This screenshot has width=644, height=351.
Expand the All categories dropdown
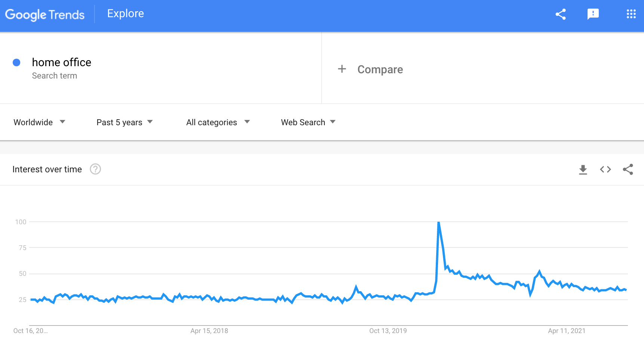(x=218, y=122)
